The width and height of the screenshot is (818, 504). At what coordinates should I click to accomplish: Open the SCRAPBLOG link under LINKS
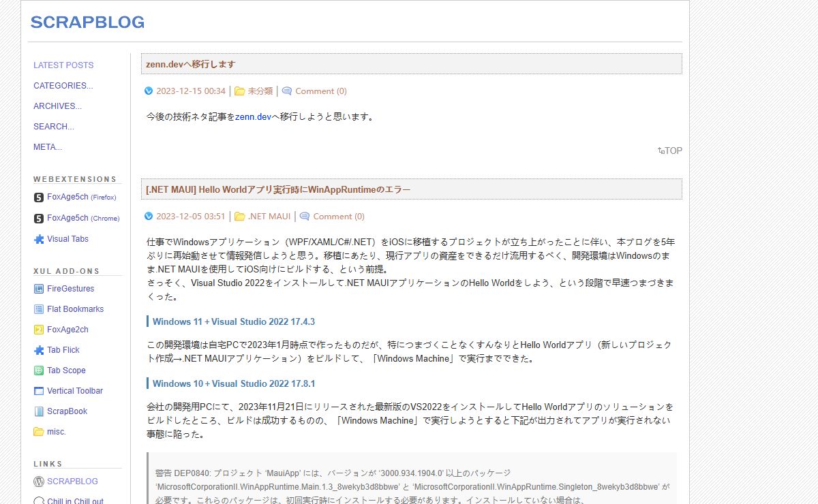(x=72, y=482)
